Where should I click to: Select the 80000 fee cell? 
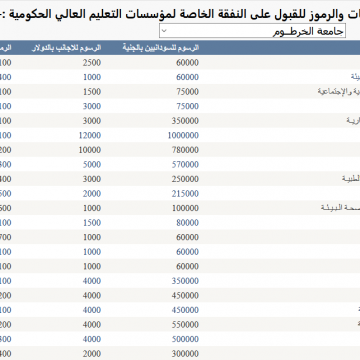(187, 223)
